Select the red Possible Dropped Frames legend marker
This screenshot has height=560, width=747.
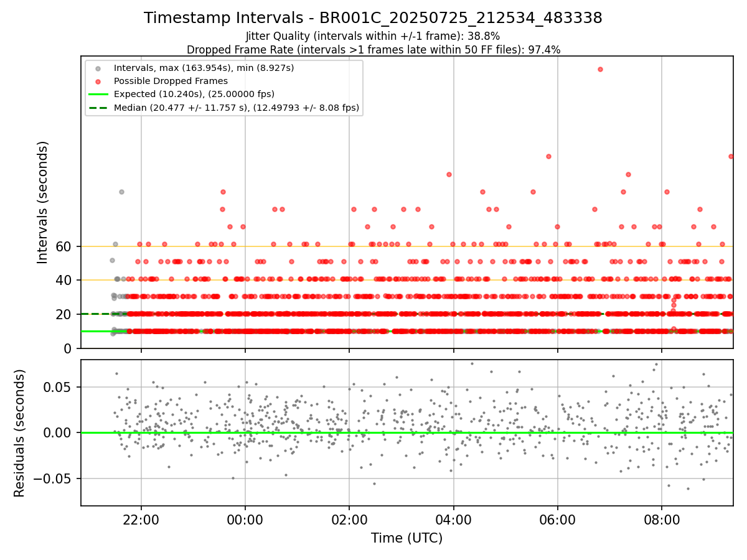click(x=98, y=81)
